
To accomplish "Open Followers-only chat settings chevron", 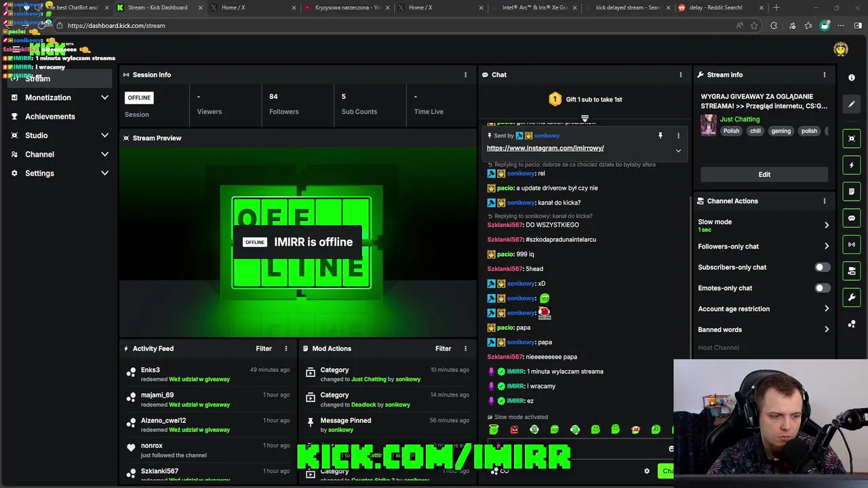I will (x=826, y=246).
